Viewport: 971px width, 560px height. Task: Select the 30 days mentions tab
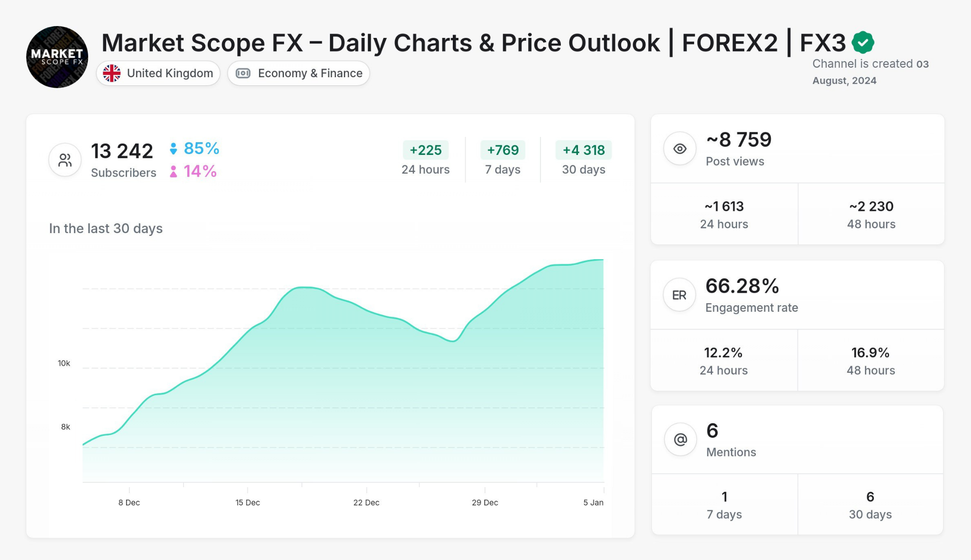870,504
